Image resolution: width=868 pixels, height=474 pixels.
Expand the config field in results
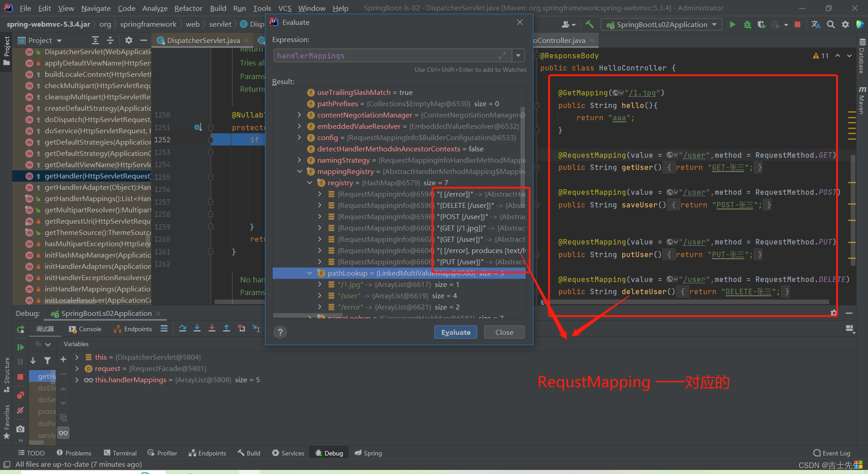[x=299, y=138]
